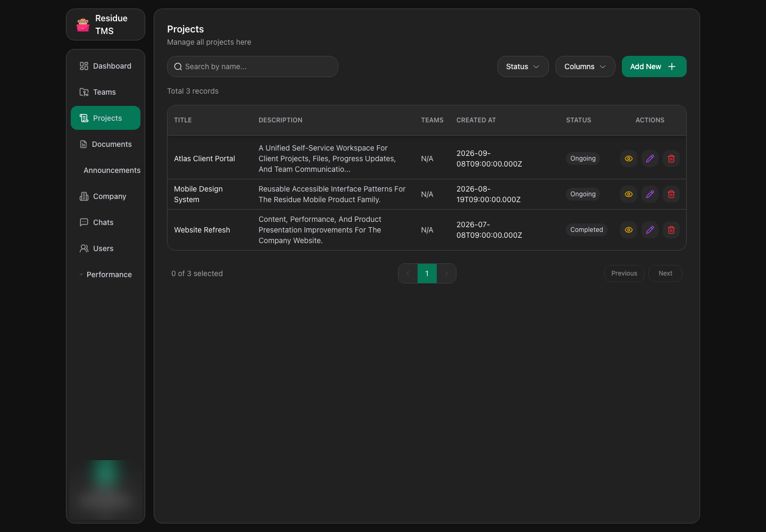This screenshot has width=766, height=532.
Task: Open the Status filter dropdown
Action: pyautogui.click(x=523, y=66)
